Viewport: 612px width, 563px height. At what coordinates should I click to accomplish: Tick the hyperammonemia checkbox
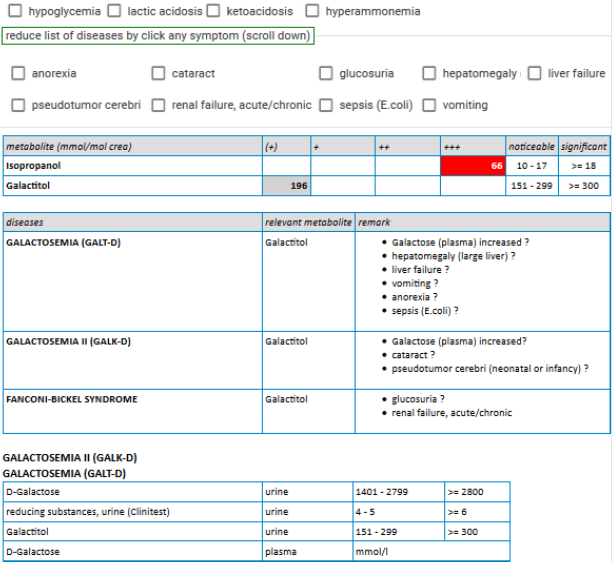pyautogui.click(x=312, y=11)
